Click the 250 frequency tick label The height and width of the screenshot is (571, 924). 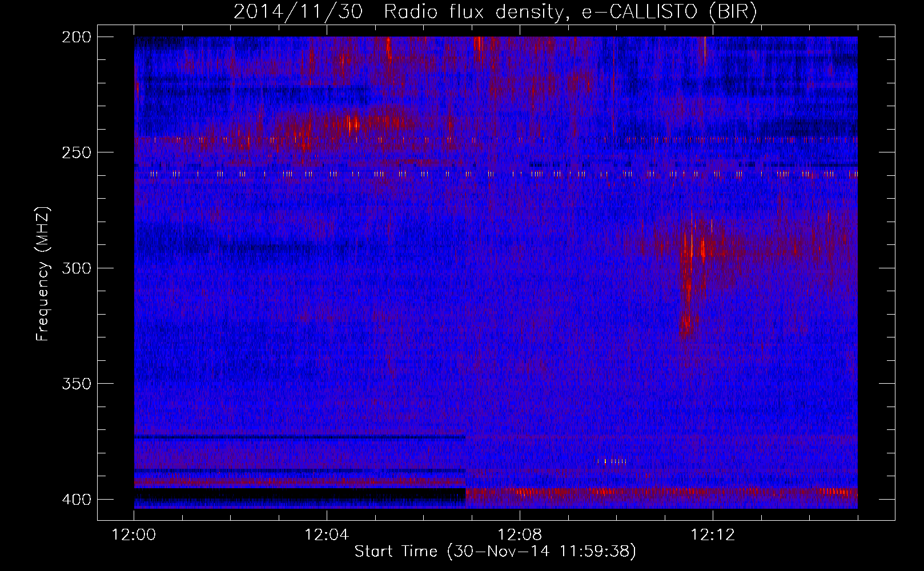[76, 152]
